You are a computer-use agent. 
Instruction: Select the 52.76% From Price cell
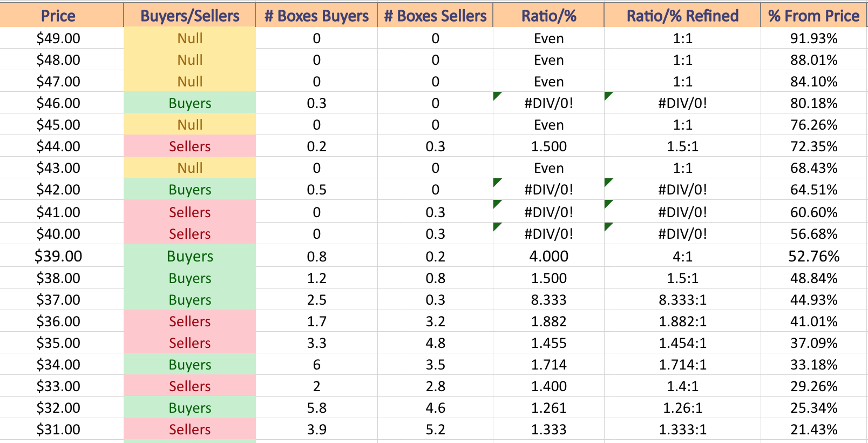pyautogui.click(x=813, y=256)
